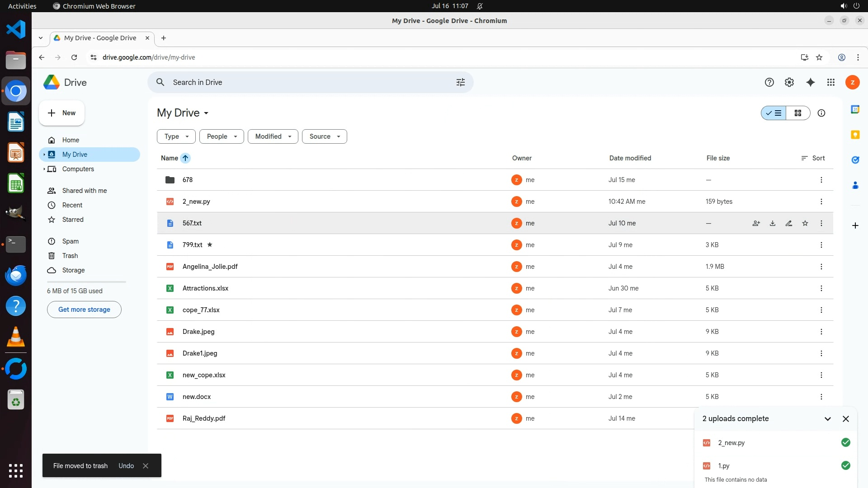
Task: Download 567.txt using the row icon
Action: [x=773, y=223]
